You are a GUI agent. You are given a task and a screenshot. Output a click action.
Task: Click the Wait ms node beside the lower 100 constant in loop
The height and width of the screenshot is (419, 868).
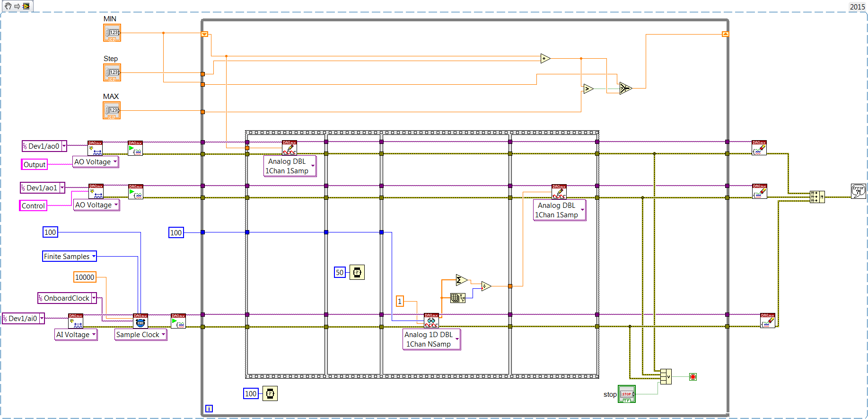270,393
